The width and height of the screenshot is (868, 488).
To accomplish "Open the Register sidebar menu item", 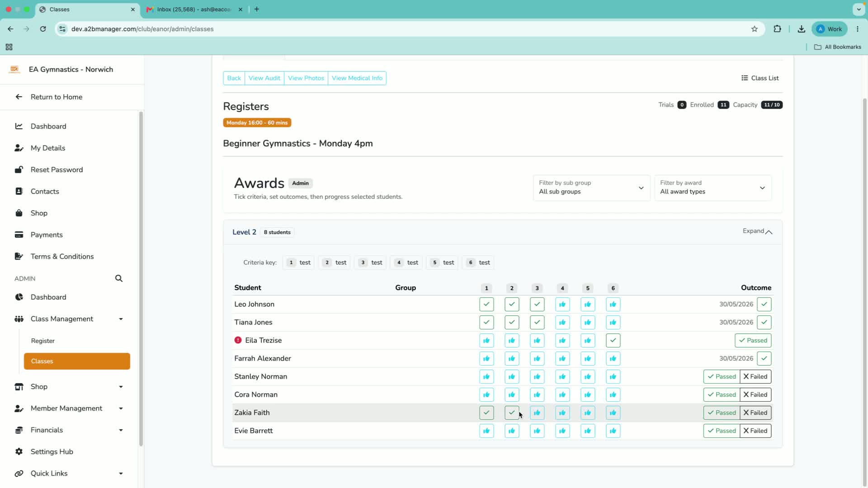I will [43, 341].
